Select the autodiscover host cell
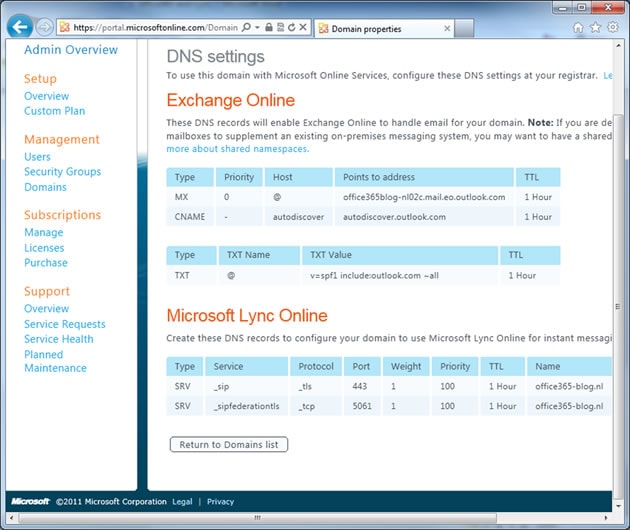Image resolution: width=630 pixels, height=530 pixels. click(298, 217)
